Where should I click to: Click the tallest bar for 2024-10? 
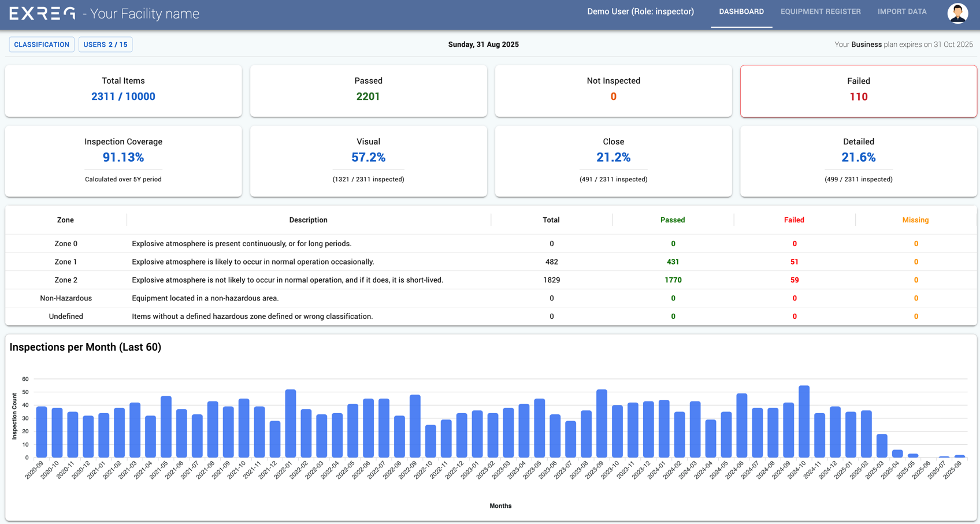804,422
